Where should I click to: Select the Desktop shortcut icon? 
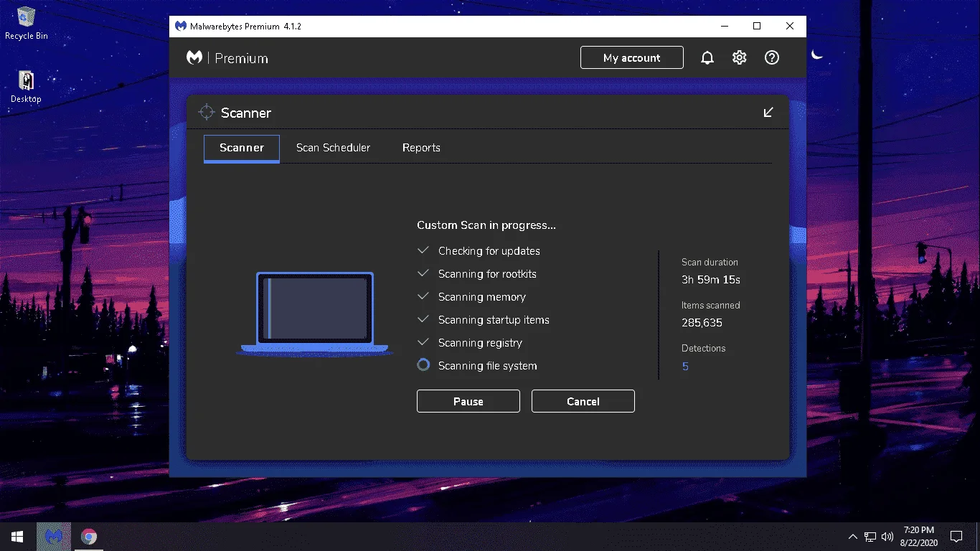coord(26,86)
